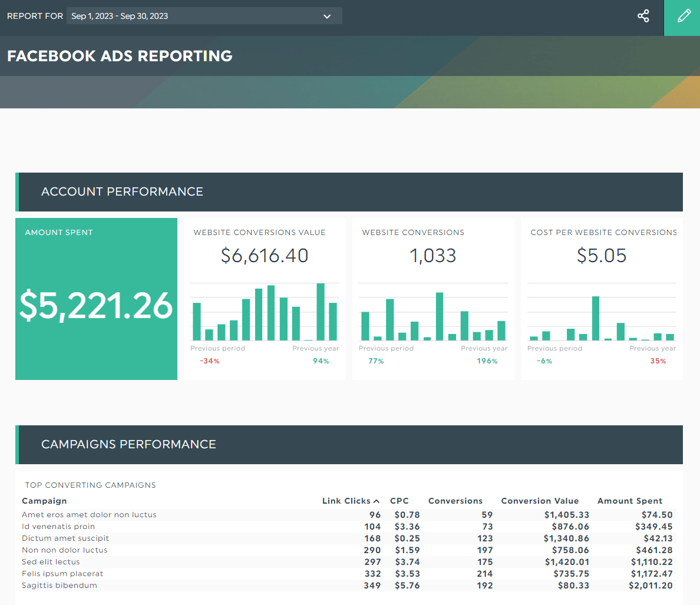
Task: Edit the report with the pencil icon
Action: point(683,16)
